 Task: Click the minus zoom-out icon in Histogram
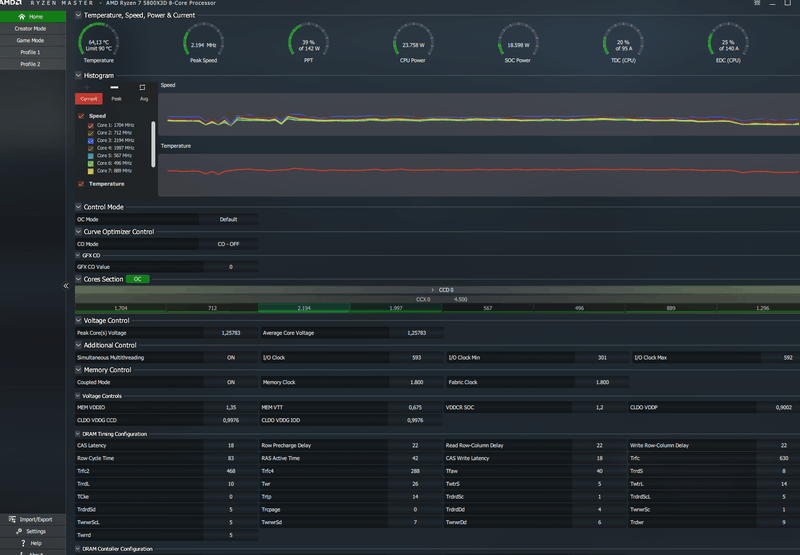[x=114, y=87]
